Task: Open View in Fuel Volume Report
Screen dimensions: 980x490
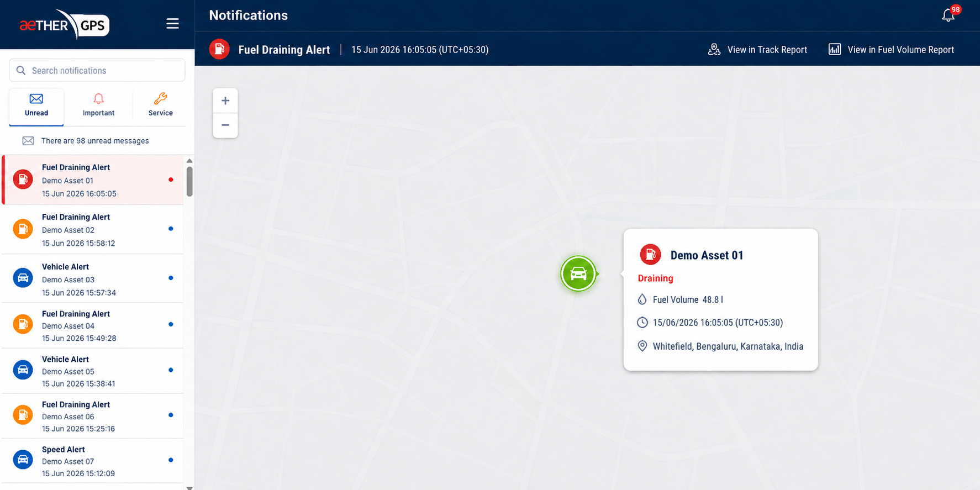Action: click(x=891, y=50)
